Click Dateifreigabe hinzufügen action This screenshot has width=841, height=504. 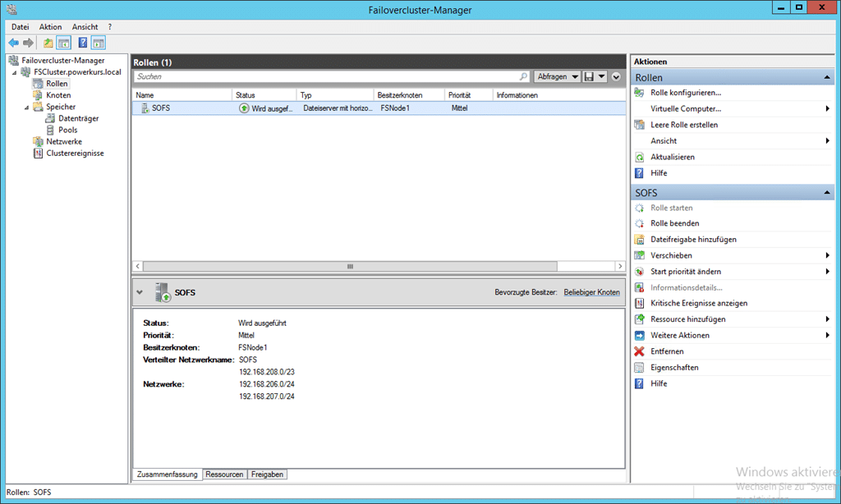pyautogui.click(x=693, y=240)
